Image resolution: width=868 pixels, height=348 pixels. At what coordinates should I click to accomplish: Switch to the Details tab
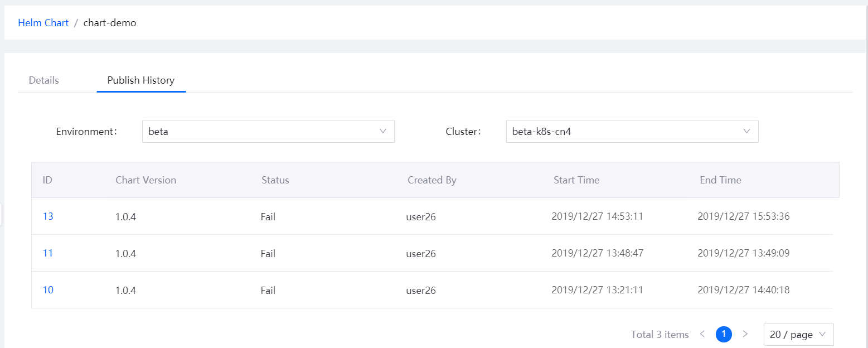click(x=43, y=80)
